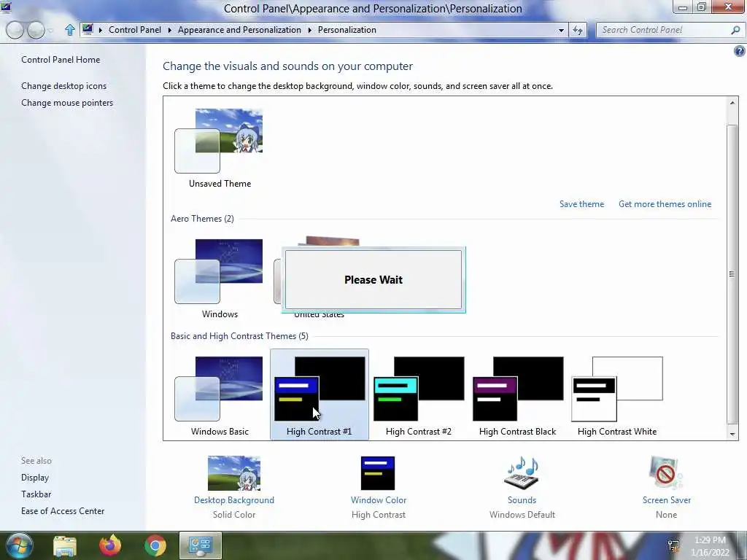Click the Window Color text link
Image resolution: width=747 pixels, height=560 pixels.
click(x=379, y=500)
